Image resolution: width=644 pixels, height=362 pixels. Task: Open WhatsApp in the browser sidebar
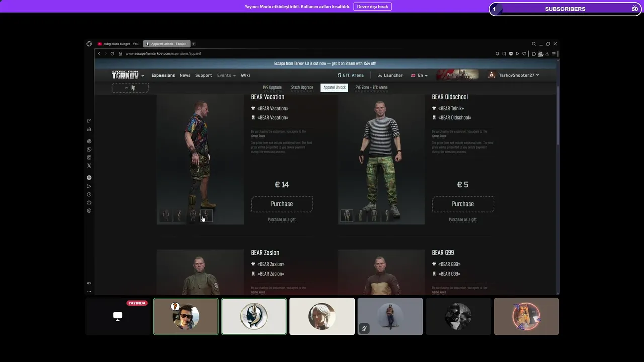click(x=89, y=149)
